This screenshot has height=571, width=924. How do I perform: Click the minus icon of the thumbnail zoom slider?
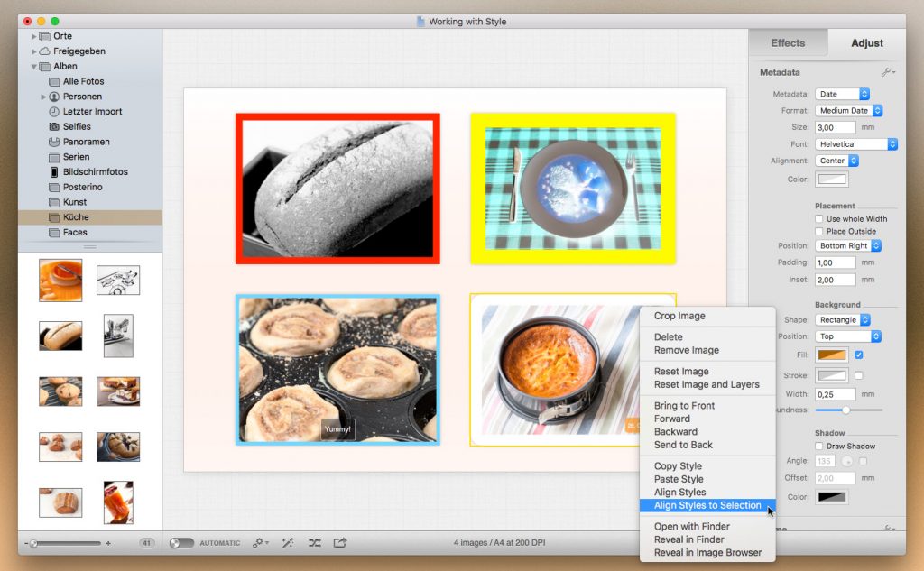pos(26,543)
